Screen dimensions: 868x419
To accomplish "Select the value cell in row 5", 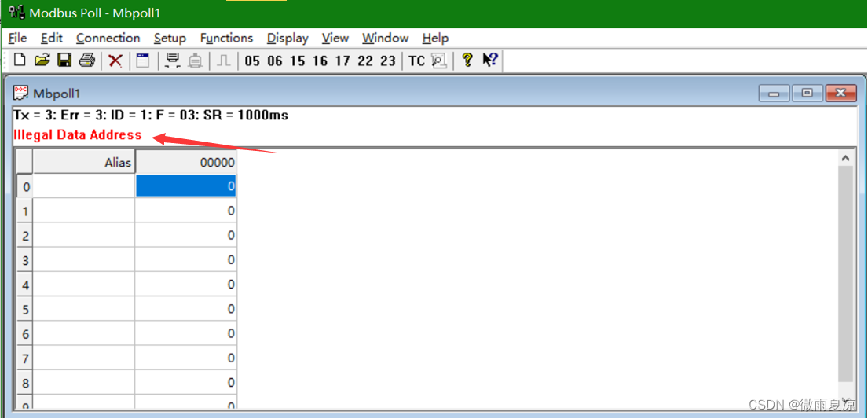I will [x=186, y=309].
